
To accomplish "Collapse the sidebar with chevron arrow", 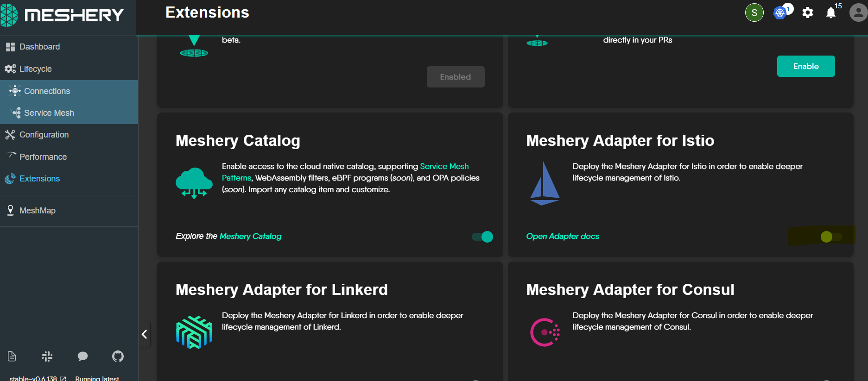I will pos(145,334).
